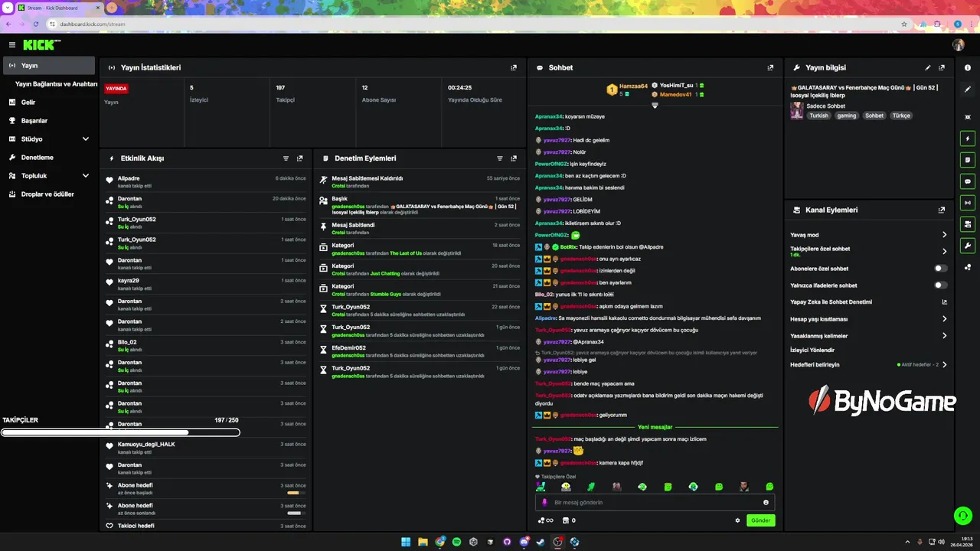Open the profile avatar at top right
The height and width of the screenshot is (551, 980).
point(959,45)
